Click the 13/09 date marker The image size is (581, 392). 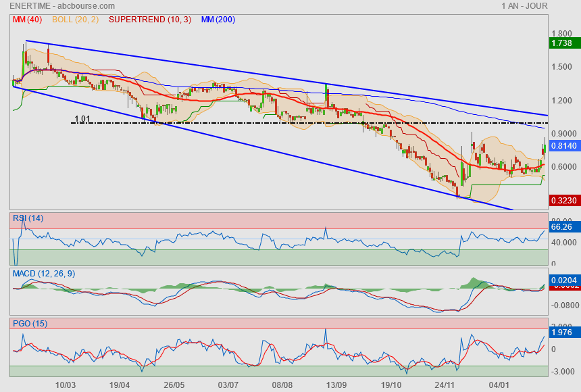pyautogui.click(x=336, y=385)
